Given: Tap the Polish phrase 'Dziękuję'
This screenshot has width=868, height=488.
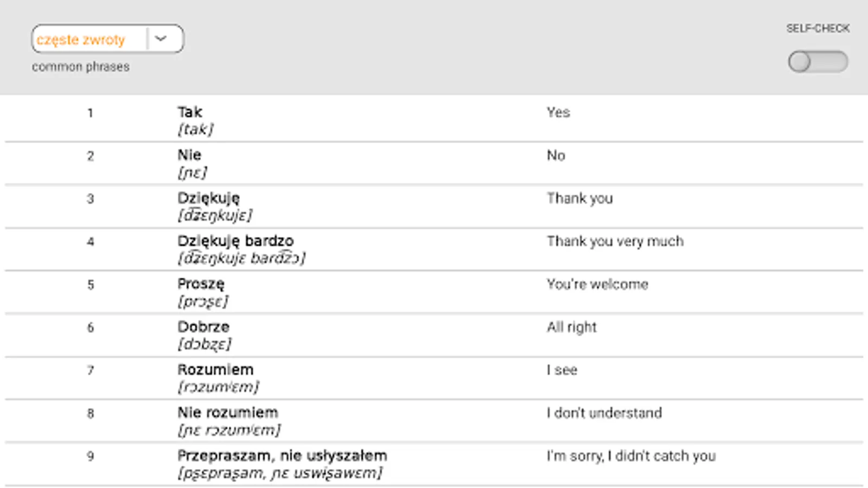Looking at the screenshot, I should [208, 198].
